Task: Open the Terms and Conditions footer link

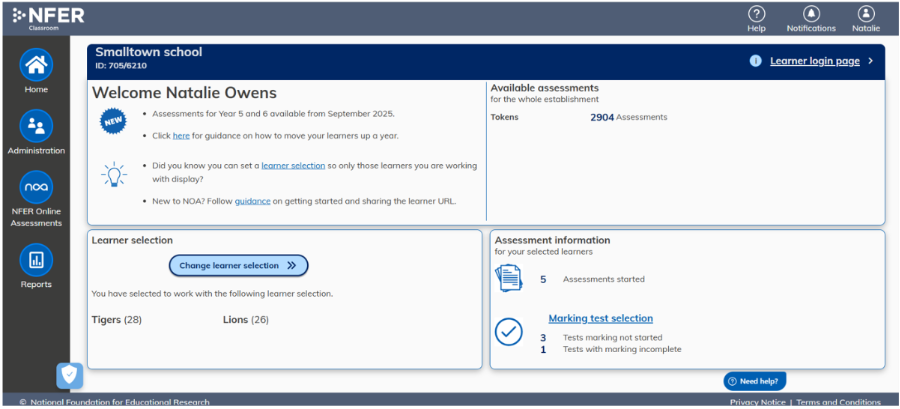Action: pyautogui.click(x=838, y=402)
